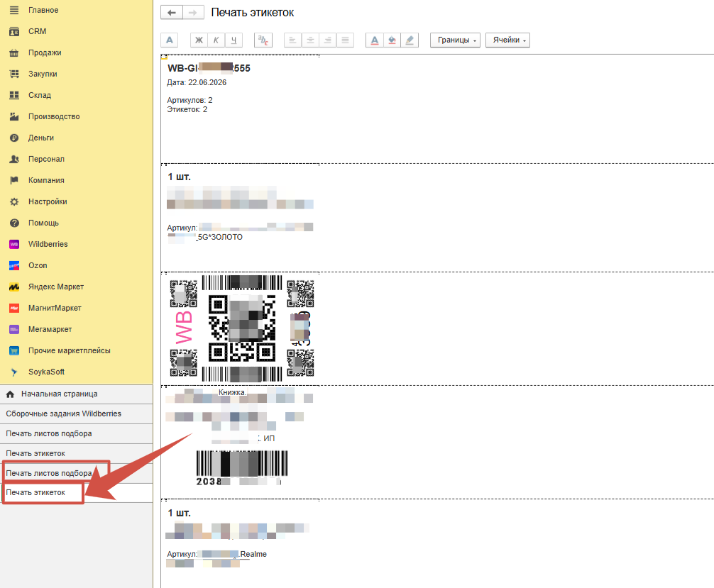714x588 pixels.
Task: Open the Яндекс Маркет section
Action: click(x=77, y=287)
